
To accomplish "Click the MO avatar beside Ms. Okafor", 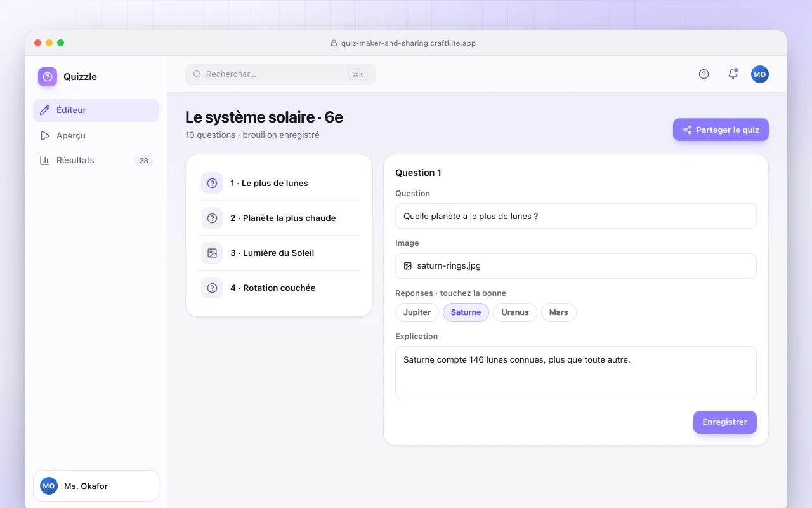I will click(x=49, y=486).
